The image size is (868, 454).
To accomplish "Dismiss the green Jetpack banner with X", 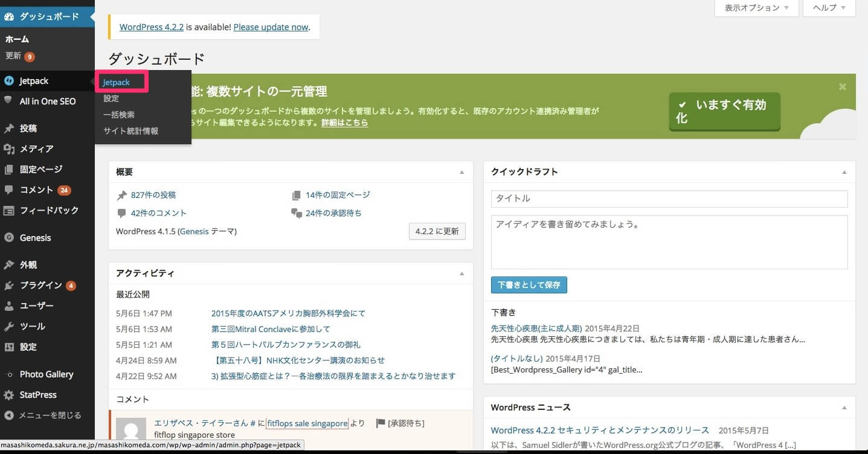I will click(843, 87).
